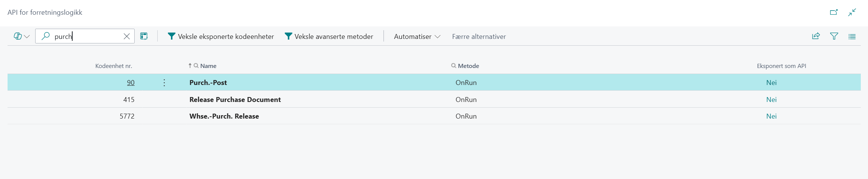Open the filter pane icon
868x179 pixels.
coord(834,36)
